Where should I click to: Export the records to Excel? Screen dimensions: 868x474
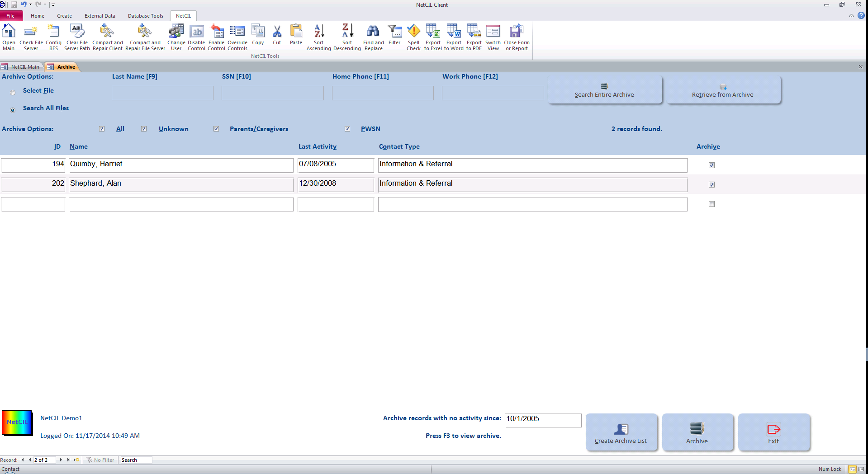(432, 37)
